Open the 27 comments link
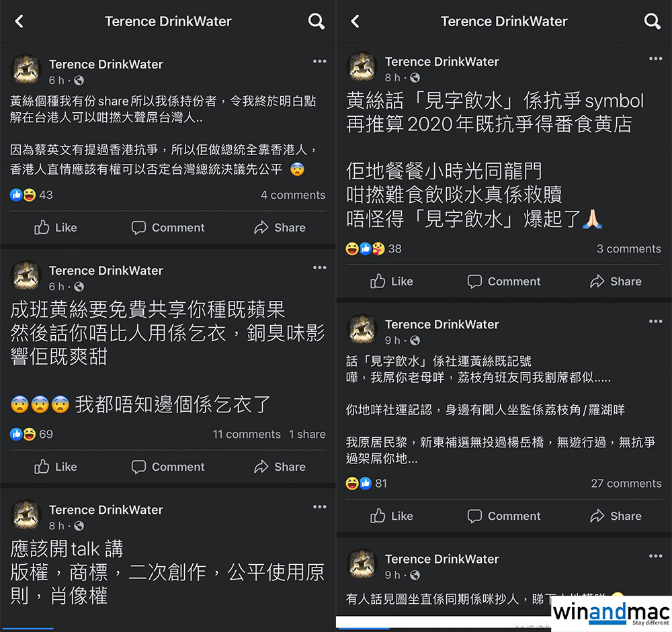672x632 pixels. (x=626, y=484)
